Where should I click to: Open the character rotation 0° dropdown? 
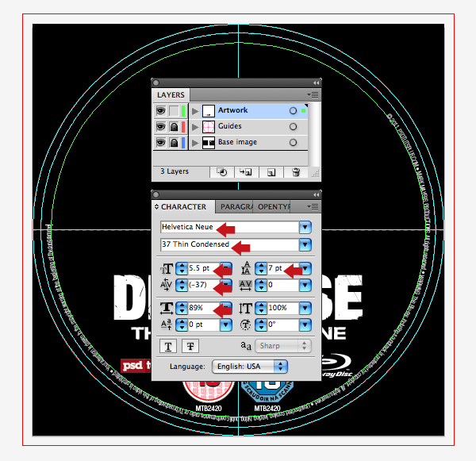[x=305, y=325]
